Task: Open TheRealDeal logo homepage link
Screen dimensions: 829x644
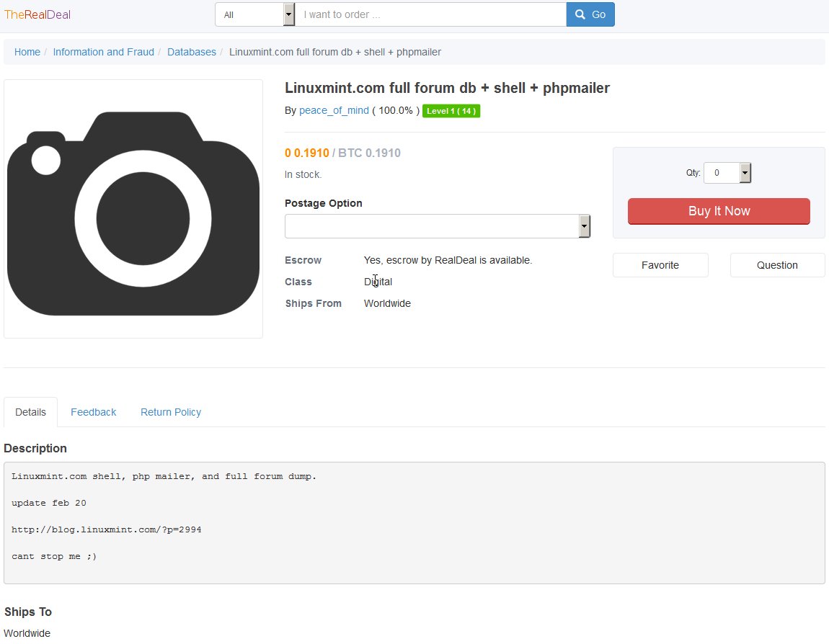Action: pos(37,14)
